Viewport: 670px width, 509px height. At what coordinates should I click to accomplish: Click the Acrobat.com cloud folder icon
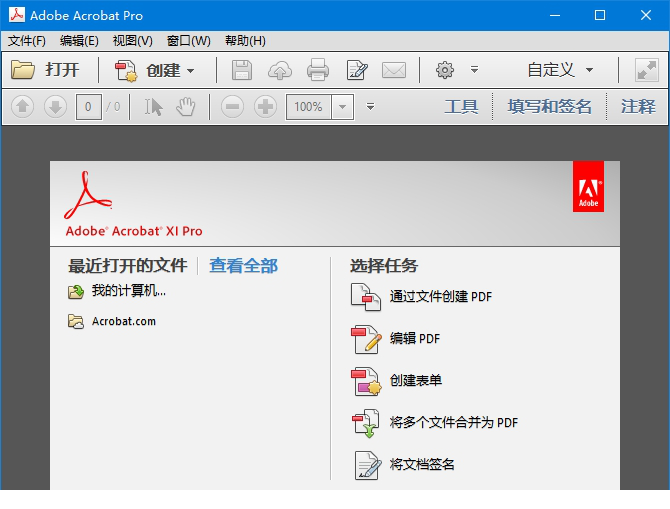[76, 322]
